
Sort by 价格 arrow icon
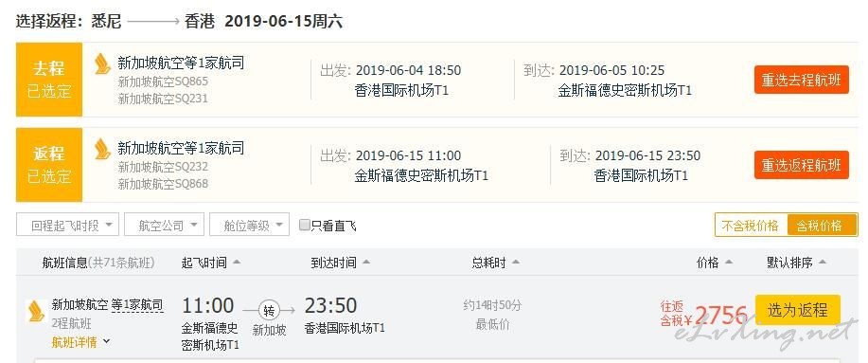pos(729,263)
